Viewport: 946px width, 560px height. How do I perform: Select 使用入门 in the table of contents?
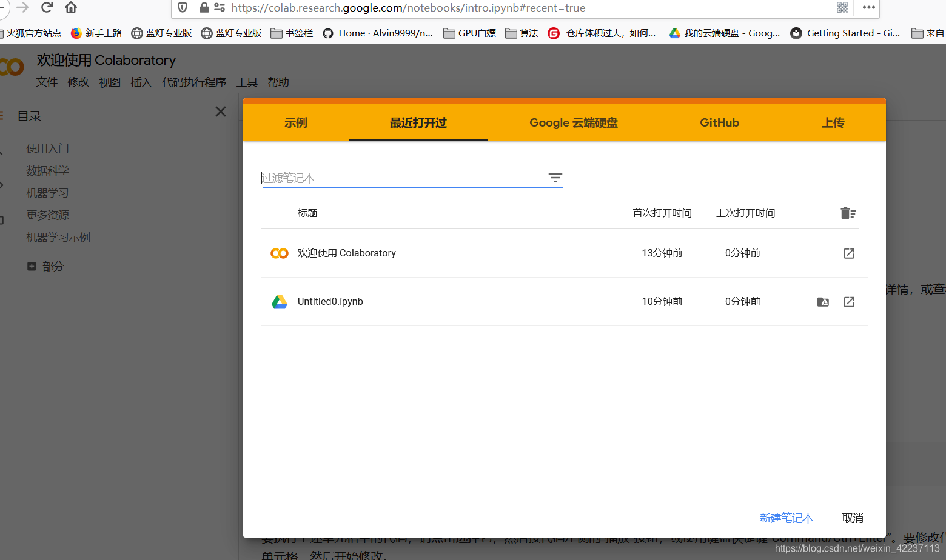coord(47,148)
